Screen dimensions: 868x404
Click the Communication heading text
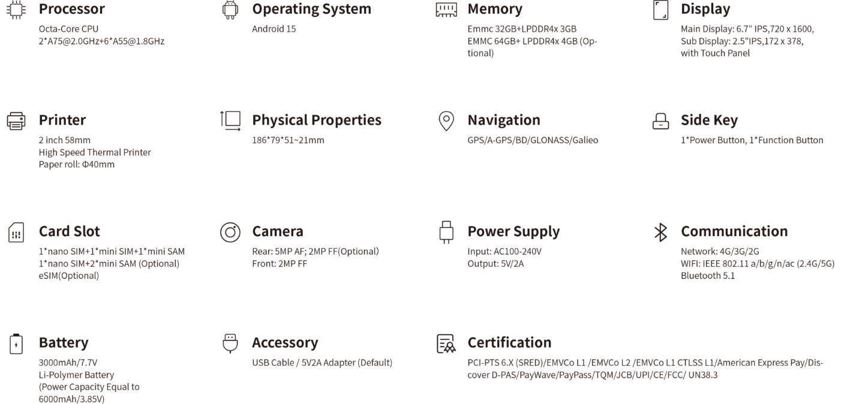point(734,231)
